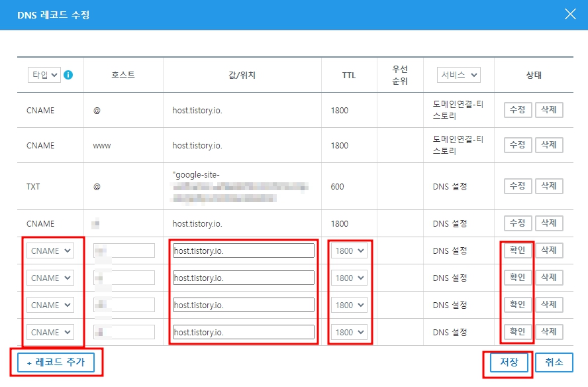Screen dimensions: 588x387
Task: Click 확인 on the last new CNAME row
Action: click(x=517, y=332)
